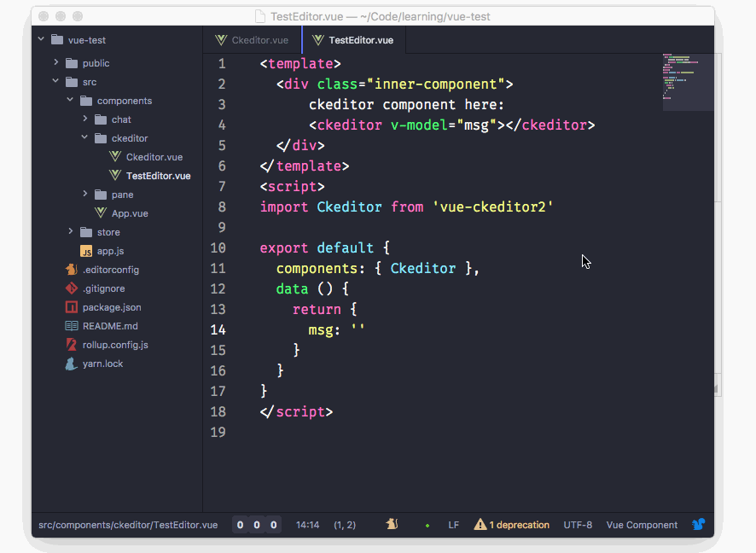Screen dimensions: 756x553
Task: Click the blue squirrel update icon
Action: point(699,524)
